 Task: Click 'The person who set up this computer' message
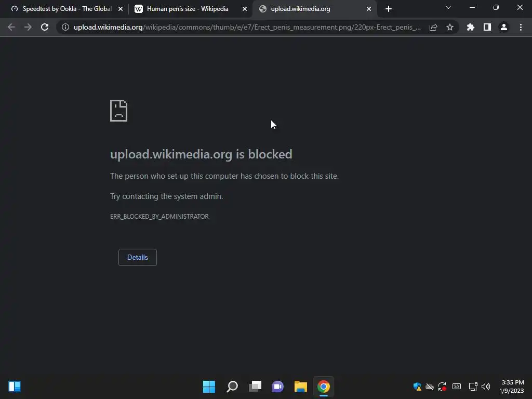(x=224, y=176)
